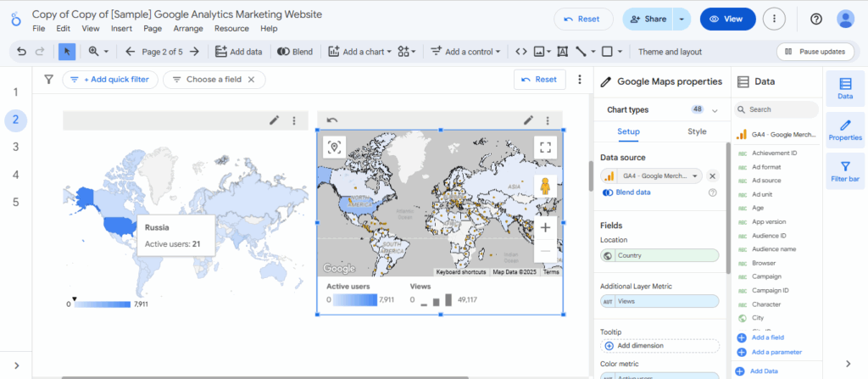Open the Share dropdown arrow
Viewport: 868px width, 379px height.
(x=682, y=19)
